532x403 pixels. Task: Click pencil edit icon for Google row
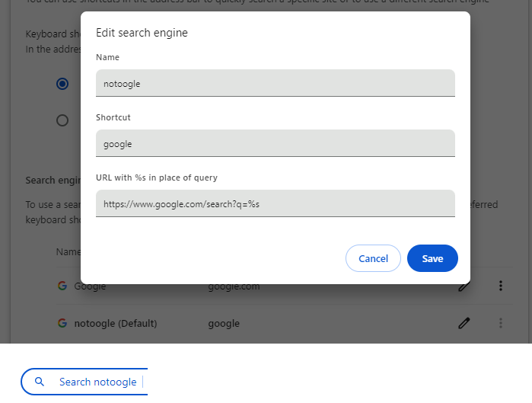[x=464, y=286]
